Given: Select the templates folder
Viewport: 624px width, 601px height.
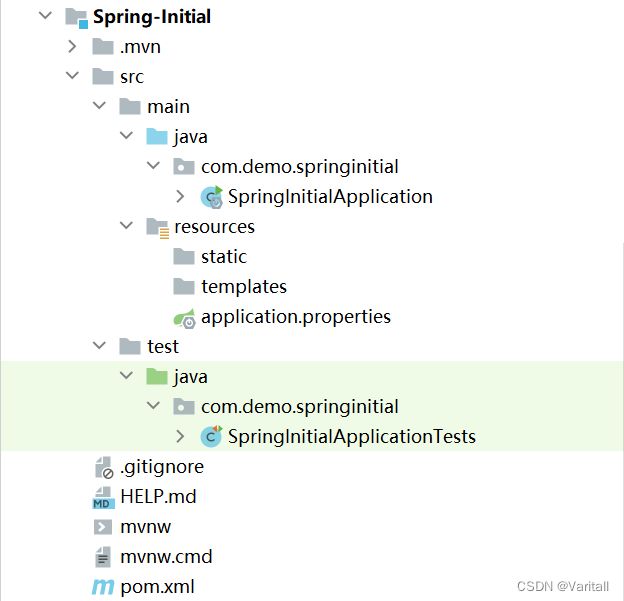Looking at the screenshot, I should click(x=243, y=287).
